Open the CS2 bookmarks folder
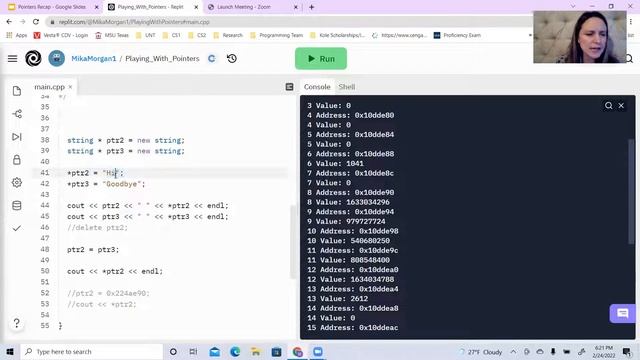640x360 pixels. tap(197, 36)
